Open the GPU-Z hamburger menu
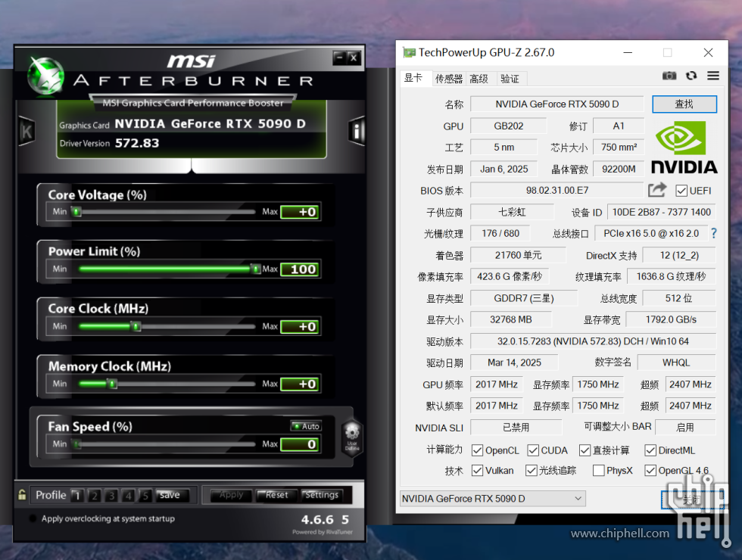The image size is (742, 560). point(713,76)
